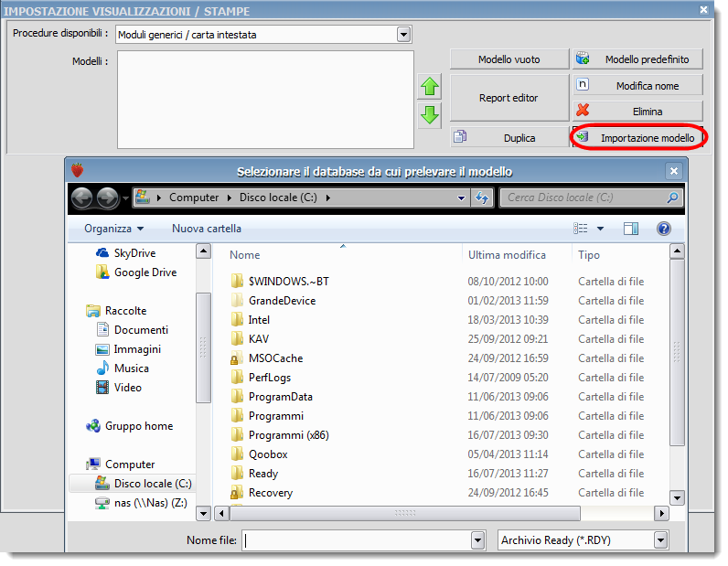
Task: Open the Immagini library
Action: tap(128, 349)
